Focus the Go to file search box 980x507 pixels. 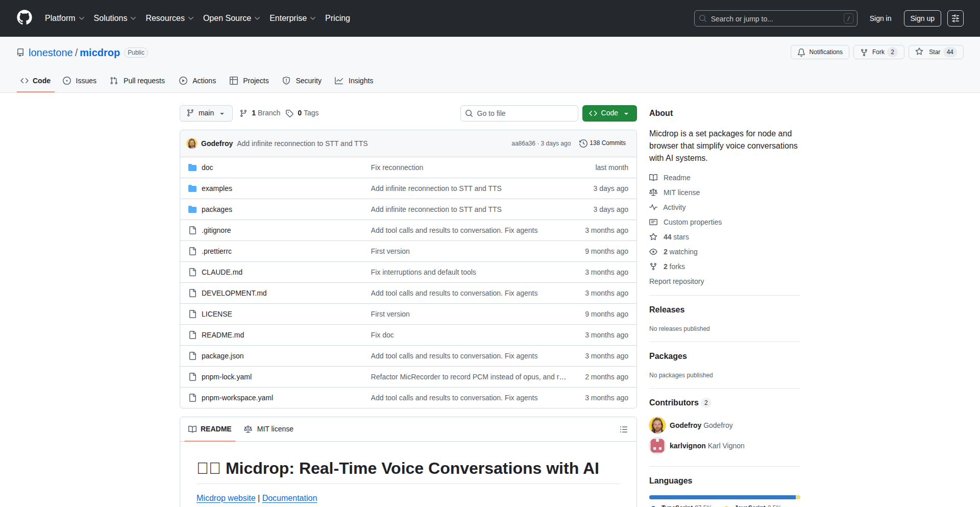click(519, 113)
